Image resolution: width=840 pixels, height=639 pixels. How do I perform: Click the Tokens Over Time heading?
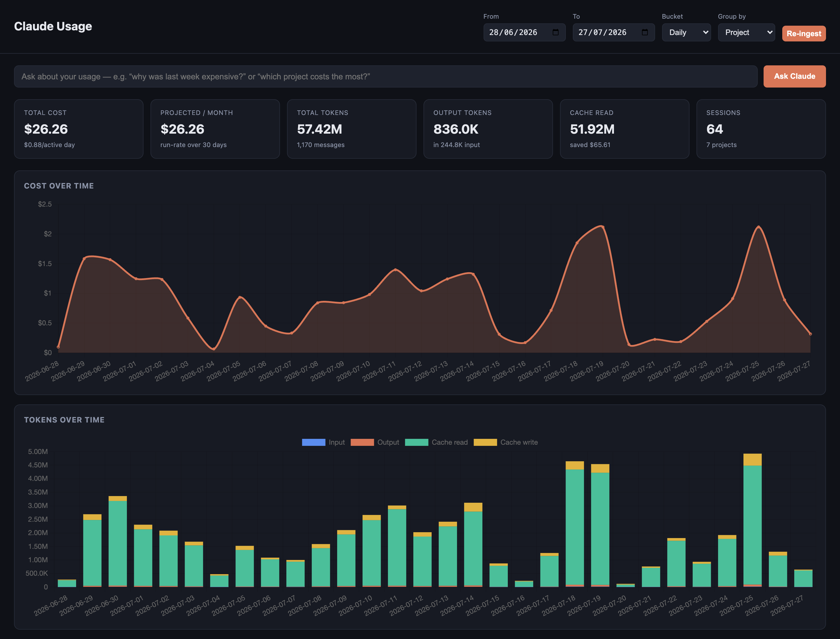(64, 420)
